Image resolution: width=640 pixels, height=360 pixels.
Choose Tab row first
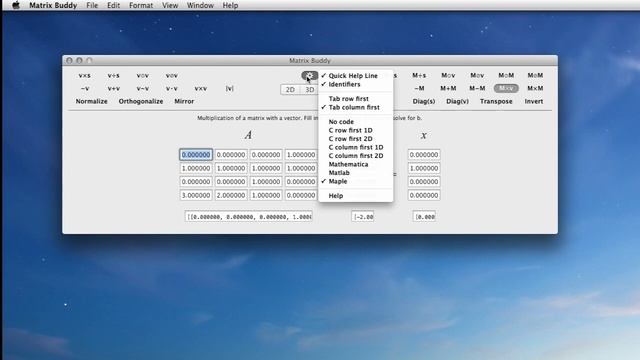click(356, 99)
